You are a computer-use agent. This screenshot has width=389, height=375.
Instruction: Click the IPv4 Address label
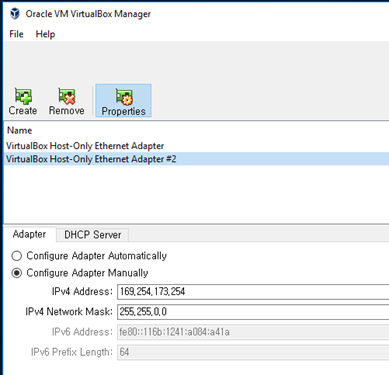(x=82, y=292)
